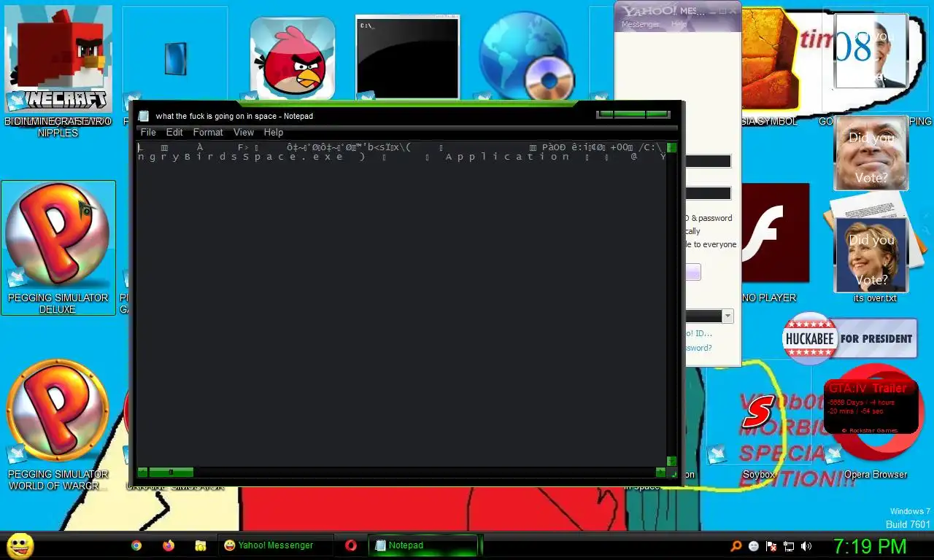Click the Notepad icon in the title bar

[x=144, y=116]
